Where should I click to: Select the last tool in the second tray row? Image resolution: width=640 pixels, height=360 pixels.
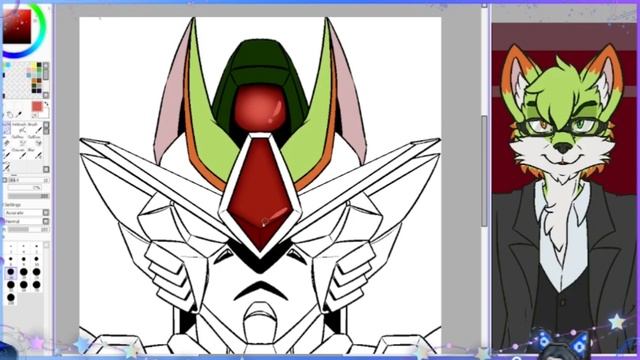click(x=37, y=141)
